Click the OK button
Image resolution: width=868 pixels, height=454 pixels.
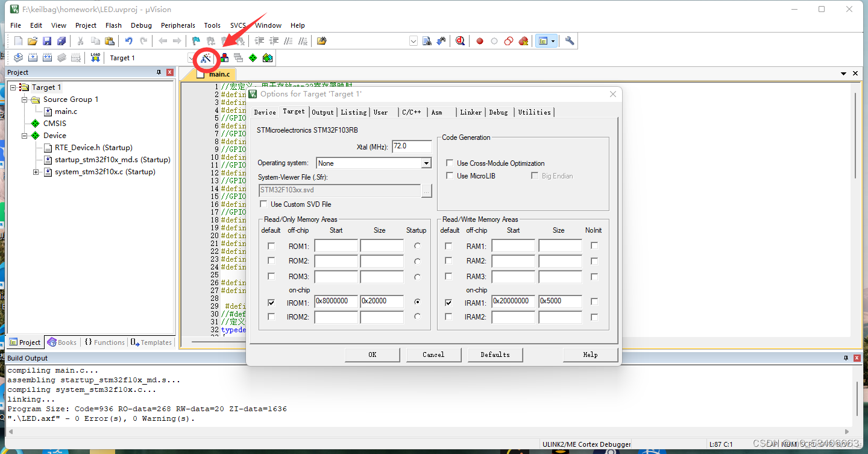pyautogui.click(x=373, y=355)
